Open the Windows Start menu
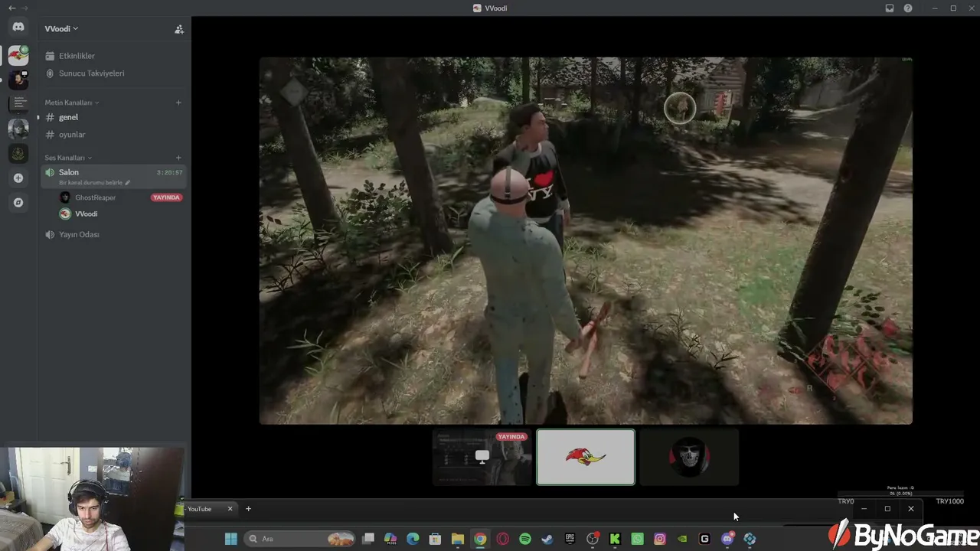 click(230, 539)
